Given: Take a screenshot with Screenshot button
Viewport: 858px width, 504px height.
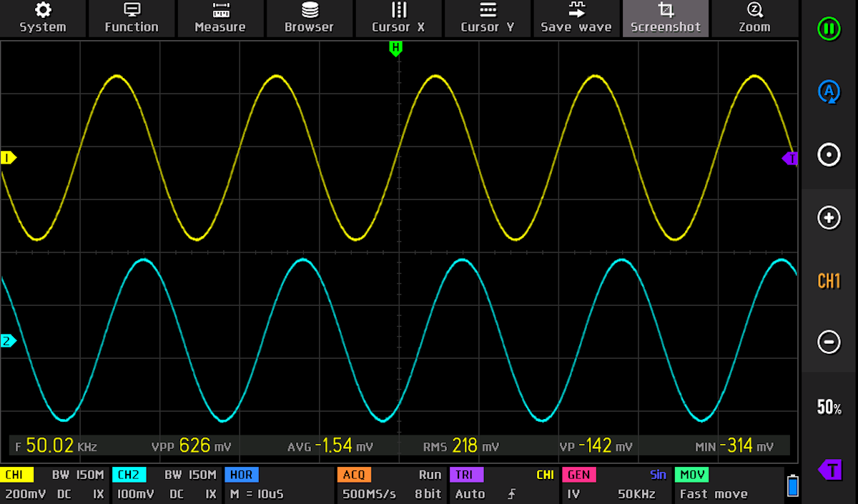Looking at the screenshot, I should (666, 19).
